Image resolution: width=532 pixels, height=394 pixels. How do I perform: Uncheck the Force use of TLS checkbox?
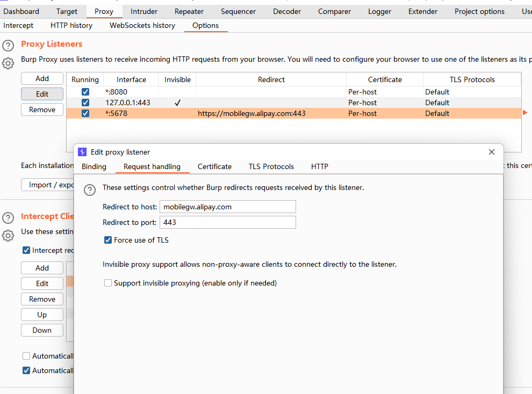[108, 240]
